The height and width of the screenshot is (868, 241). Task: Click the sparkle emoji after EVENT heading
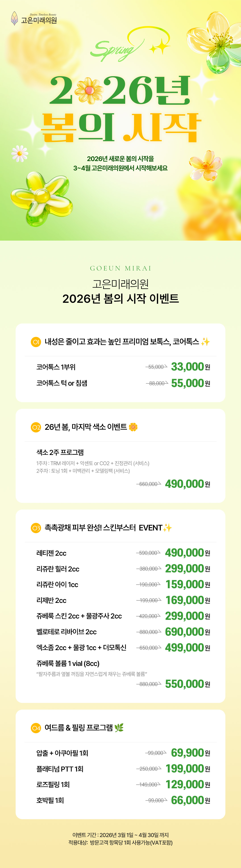167,528
